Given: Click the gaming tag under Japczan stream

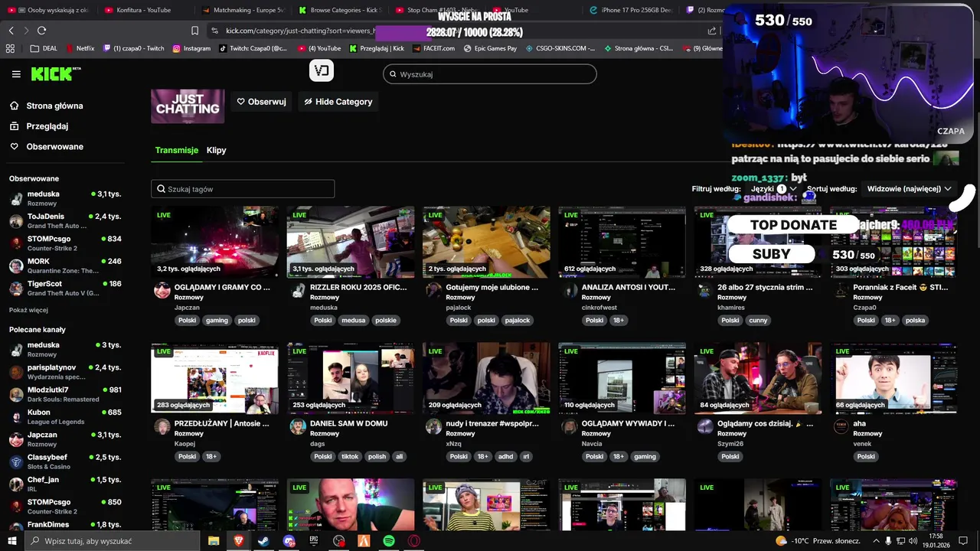Looking at the screenshot, I should pos(217,321).
